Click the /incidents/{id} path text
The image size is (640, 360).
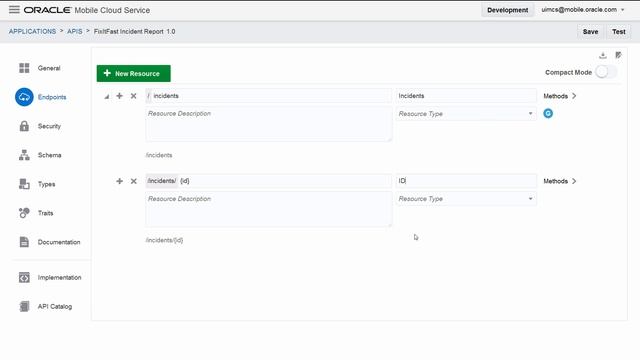pos(164,240)
